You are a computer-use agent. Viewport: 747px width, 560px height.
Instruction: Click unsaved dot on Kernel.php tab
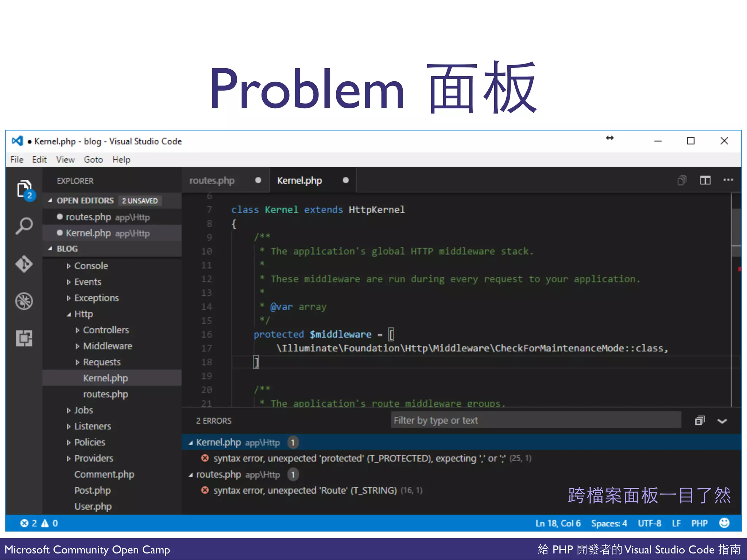click(346, 180)
